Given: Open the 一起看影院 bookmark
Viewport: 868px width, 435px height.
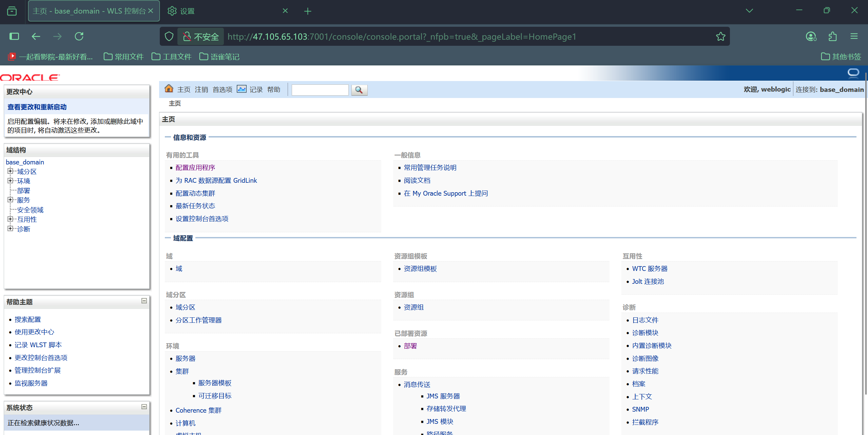Looking at the screenshot, I should point(50,57).
